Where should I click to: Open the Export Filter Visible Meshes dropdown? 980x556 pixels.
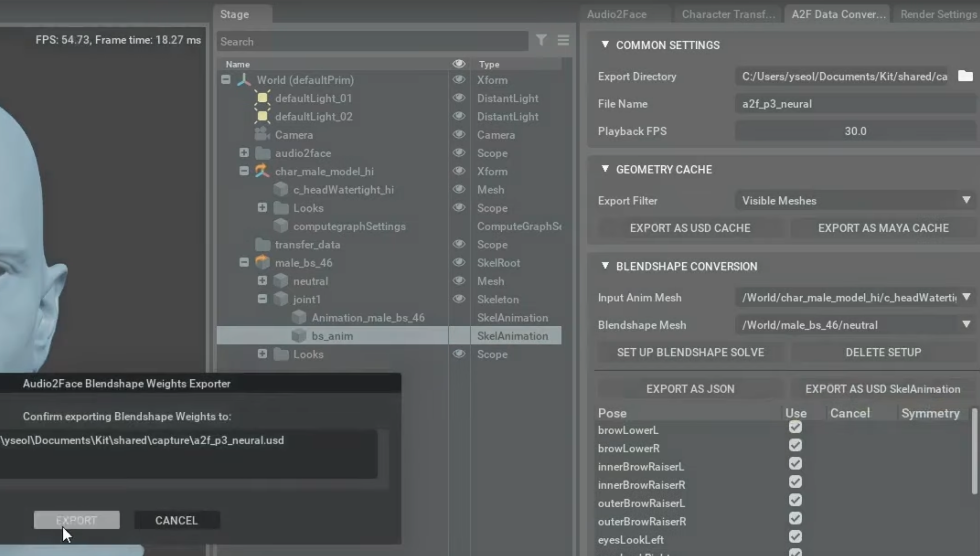pyautogui.click(x=855, y=201)
